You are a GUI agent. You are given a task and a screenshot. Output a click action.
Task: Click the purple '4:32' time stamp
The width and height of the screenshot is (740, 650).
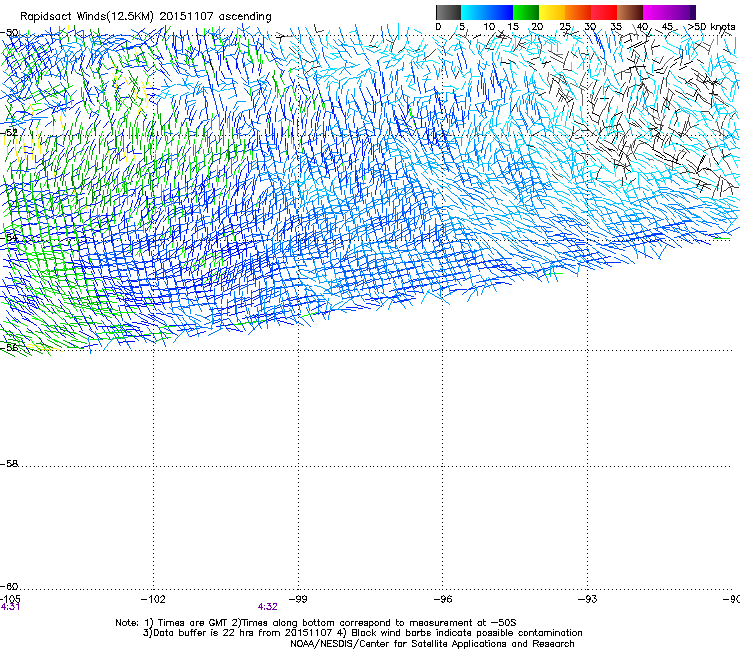point(267,607)
